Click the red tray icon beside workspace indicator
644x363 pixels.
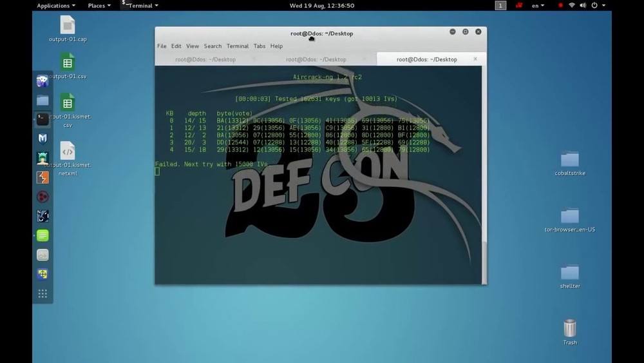[519, 5]
